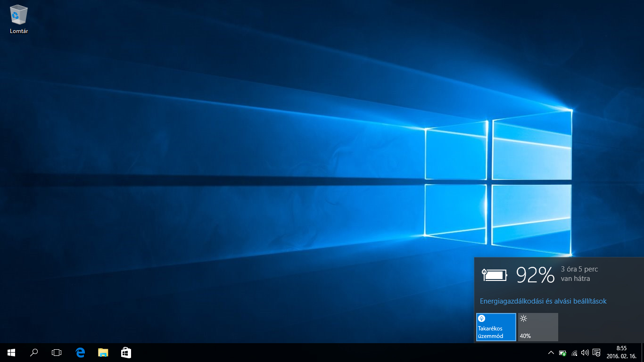
Task: Open the clock showing 8:55 and date
Action: tap(621, 353)
